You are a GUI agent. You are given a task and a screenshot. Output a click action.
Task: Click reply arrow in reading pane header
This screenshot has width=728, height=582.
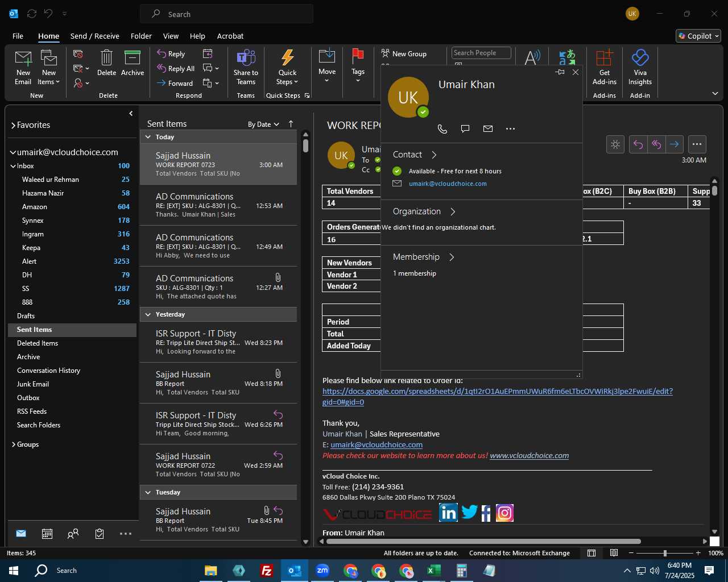point(638,144)
